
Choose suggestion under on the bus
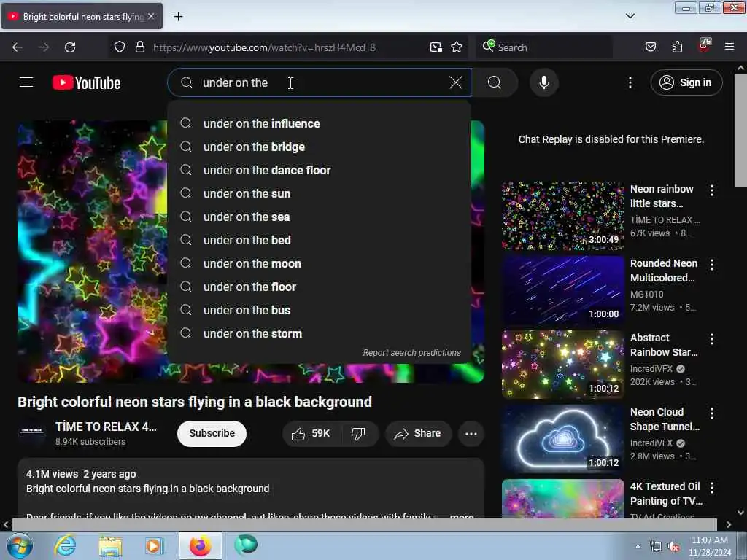pyautogui.click(x=320, y=310)
